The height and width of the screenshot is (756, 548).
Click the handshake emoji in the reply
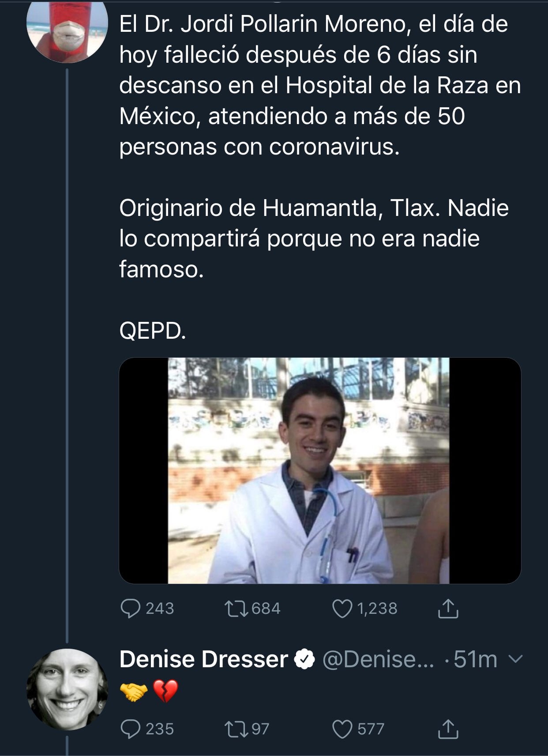point(133,691)
